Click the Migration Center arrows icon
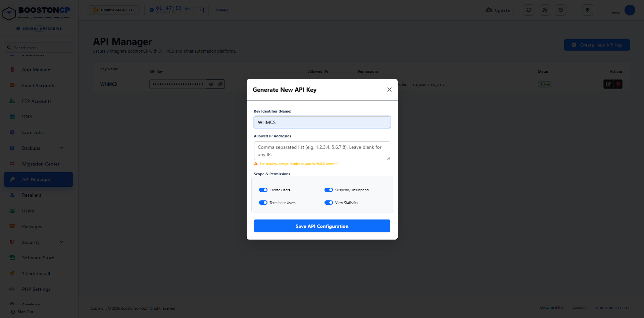Image resolution: width=644 pixels, height=318 pixels. pos(12,164)
